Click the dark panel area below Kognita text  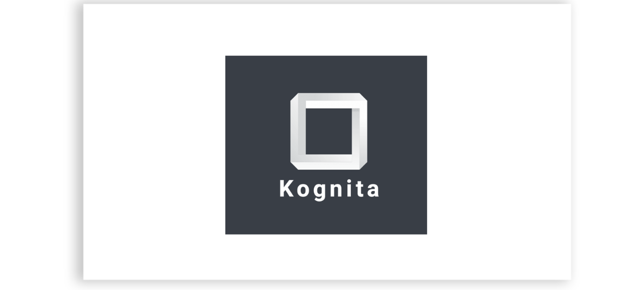click(x=326, y=218)
